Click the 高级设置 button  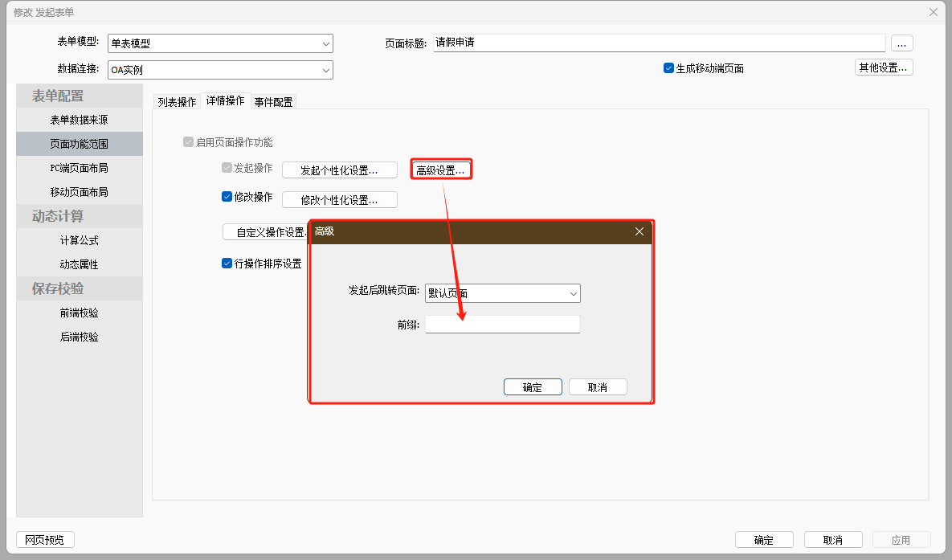pos(440,170)
